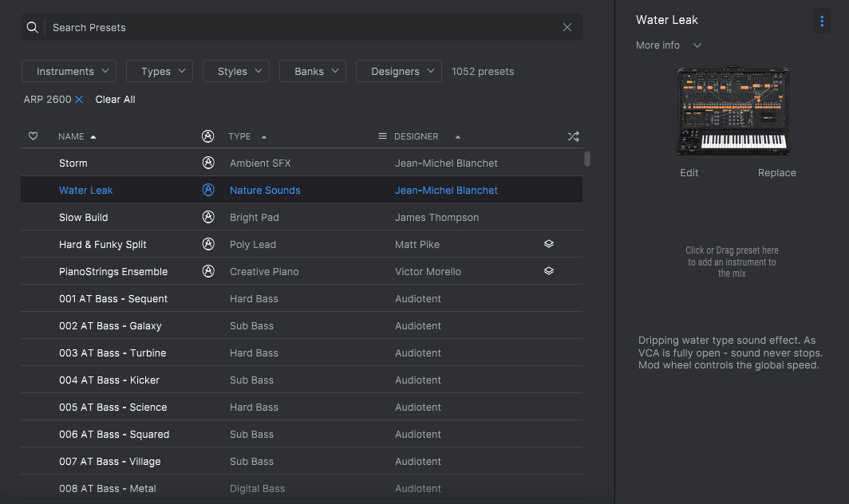Expand the More info section
The image size is (849, 504).
point(669,45)
